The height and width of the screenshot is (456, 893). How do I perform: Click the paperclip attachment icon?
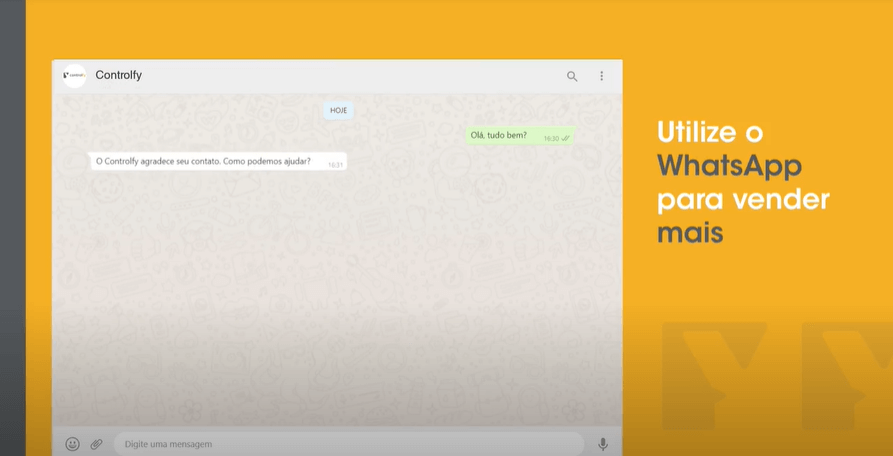coord(96,444)
